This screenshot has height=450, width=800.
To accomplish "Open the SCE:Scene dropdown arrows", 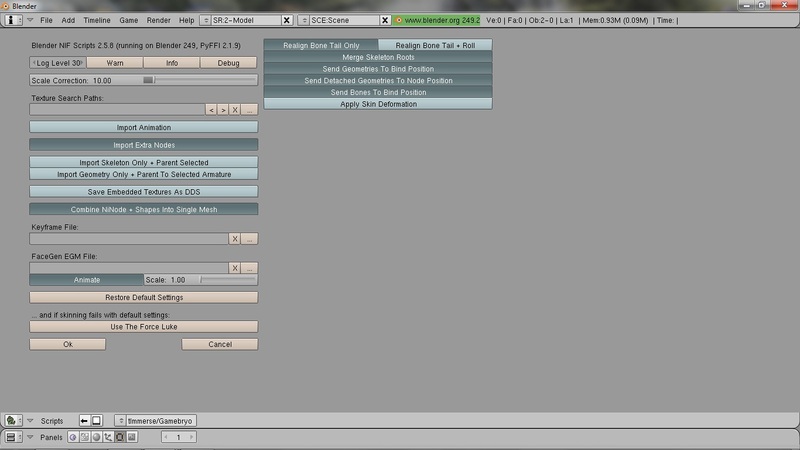I will [304, 20].
